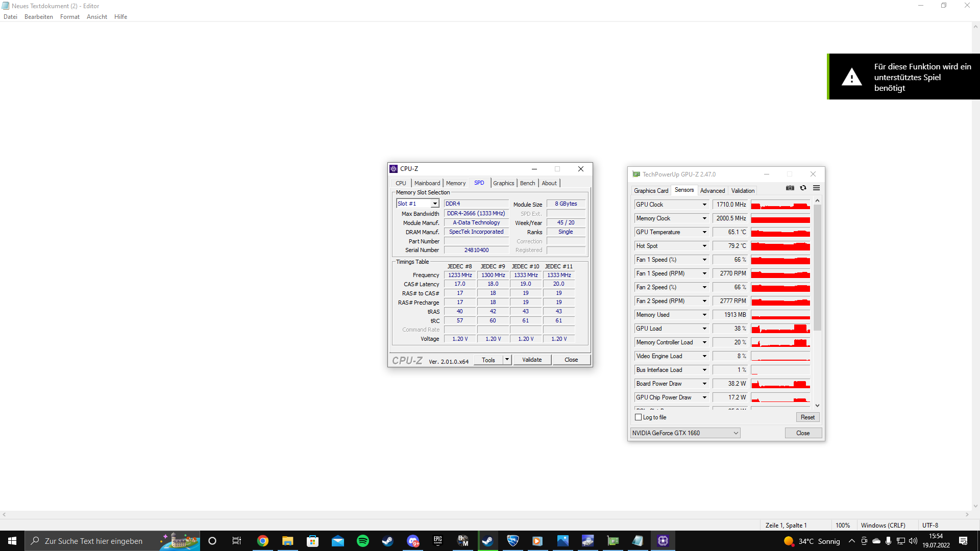Click the network icon in the system tray

click(901, 541)
